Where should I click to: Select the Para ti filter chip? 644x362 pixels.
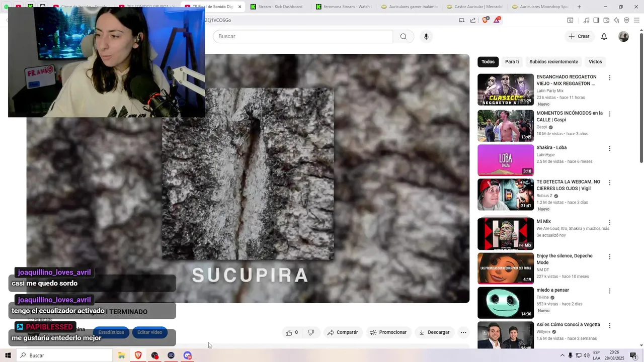(512, 62)
